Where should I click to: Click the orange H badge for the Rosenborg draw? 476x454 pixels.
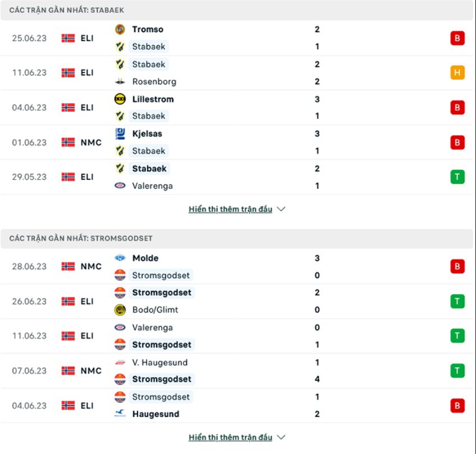[x=457, y=72]
